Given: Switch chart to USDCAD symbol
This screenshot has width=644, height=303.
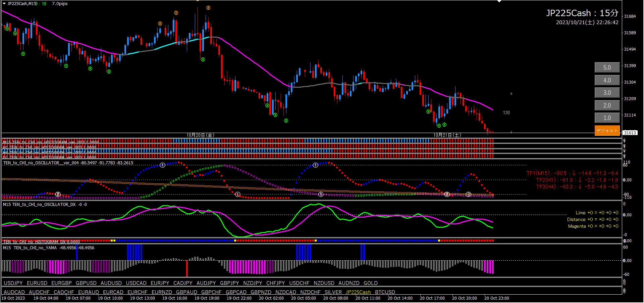Looking at the screenshot, I should click(x=136, y=283).
